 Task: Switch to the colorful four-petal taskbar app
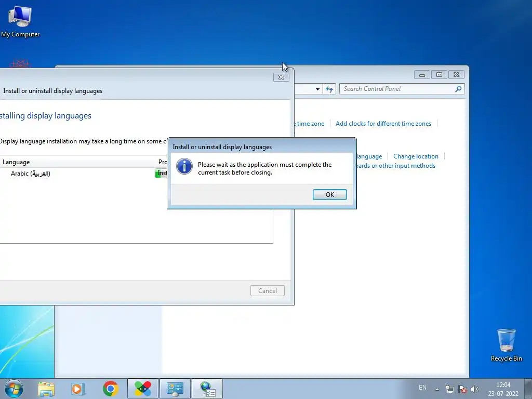(x=143, y=389)
